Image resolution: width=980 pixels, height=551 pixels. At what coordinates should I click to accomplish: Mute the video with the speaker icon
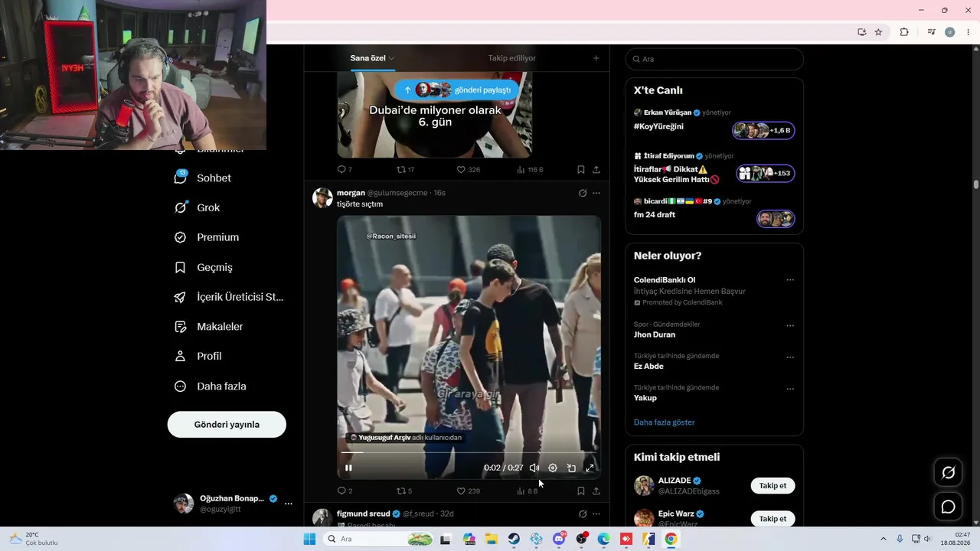click(x=534, y=468)
